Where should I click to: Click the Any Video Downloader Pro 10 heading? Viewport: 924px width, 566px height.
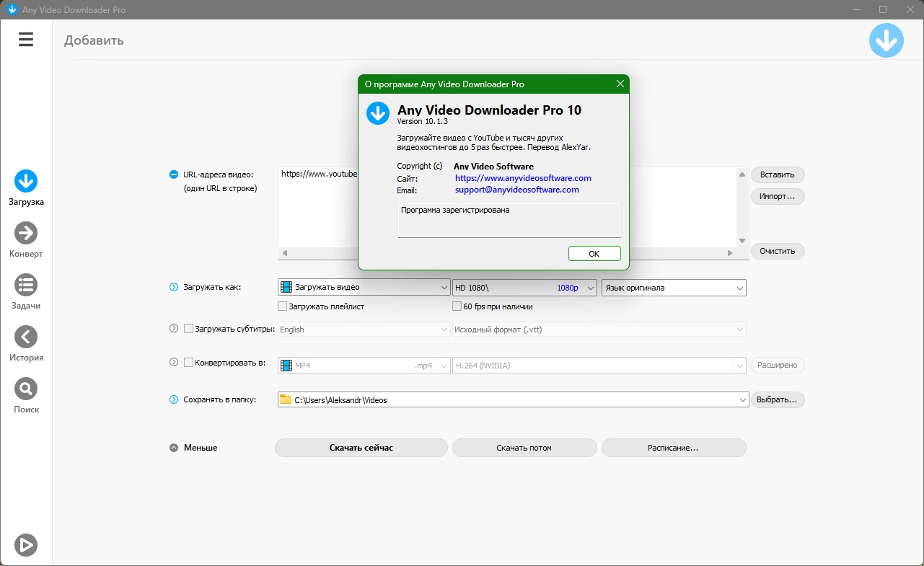(x=490, y=110)
